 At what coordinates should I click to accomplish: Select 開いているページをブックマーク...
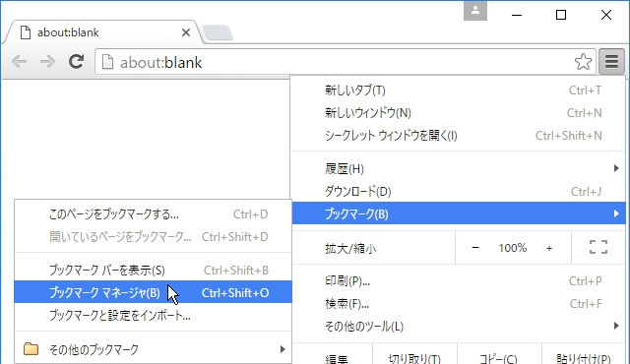[153, 237]
